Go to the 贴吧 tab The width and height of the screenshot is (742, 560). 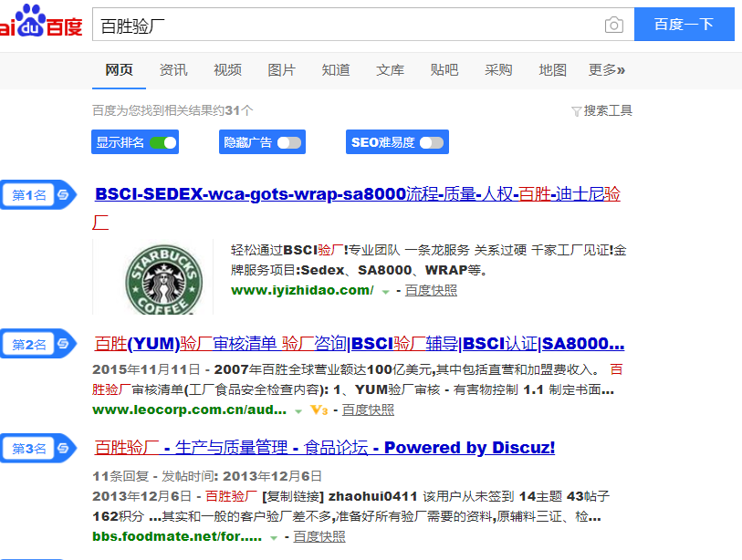[x=444, y=70]
